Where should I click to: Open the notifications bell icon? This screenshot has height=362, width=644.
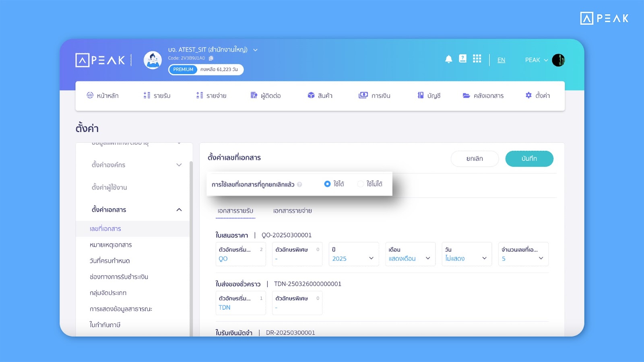coord(448,60)
